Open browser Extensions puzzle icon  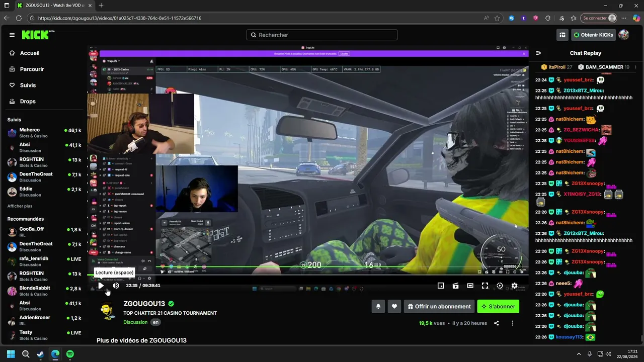pos(548,18)
